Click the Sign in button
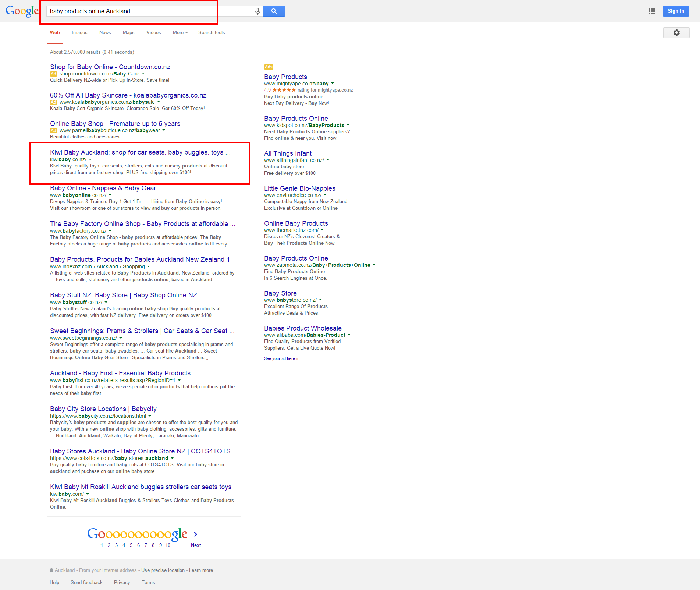This screenshot has height=590, width=700. pos(676,11)
